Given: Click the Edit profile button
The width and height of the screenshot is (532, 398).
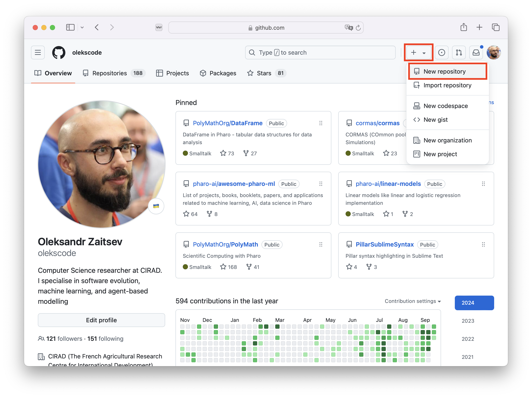Looking at the screenshot, I should pyautogui.click(x=101, y=320).
